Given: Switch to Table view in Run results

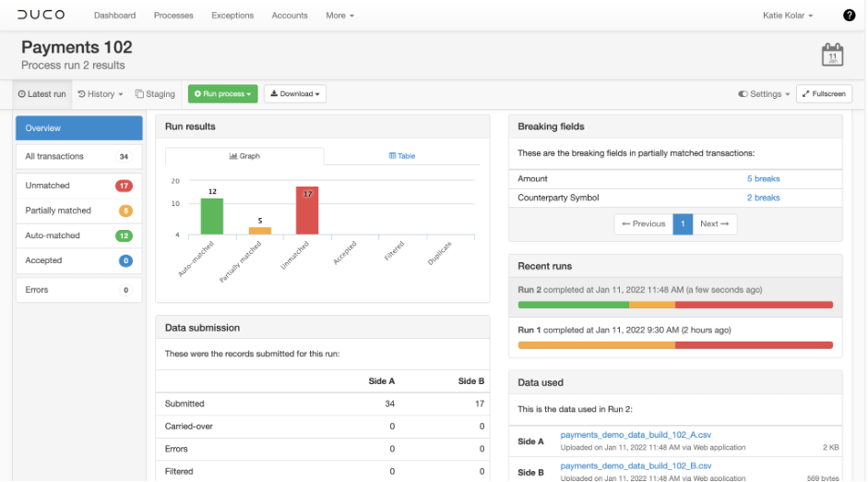Looking at the screenshot, I should click(402, 156).
